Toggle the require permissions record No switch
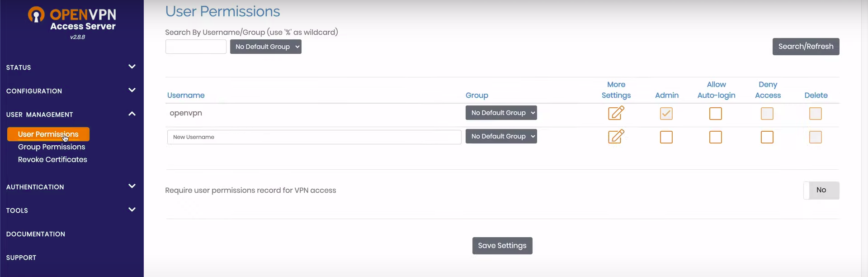868x277 pixels. point(821,191)
